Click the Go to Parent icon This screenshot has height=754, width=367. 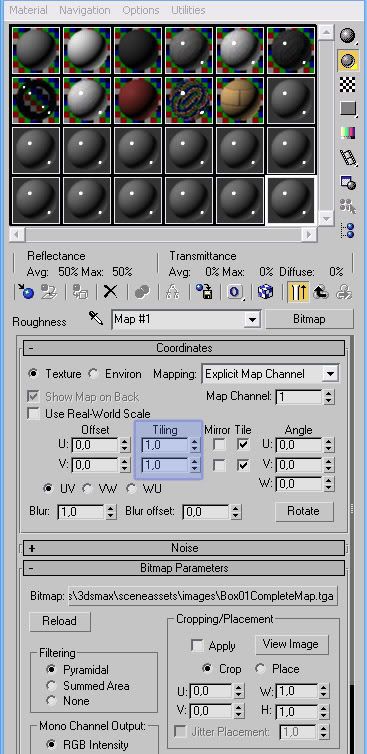coord(321,292)
